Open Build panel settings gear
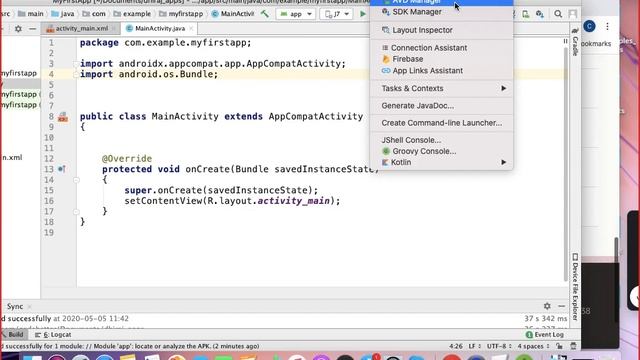Image resolution: width=640 pixels, height=360 pixels. 547,306
